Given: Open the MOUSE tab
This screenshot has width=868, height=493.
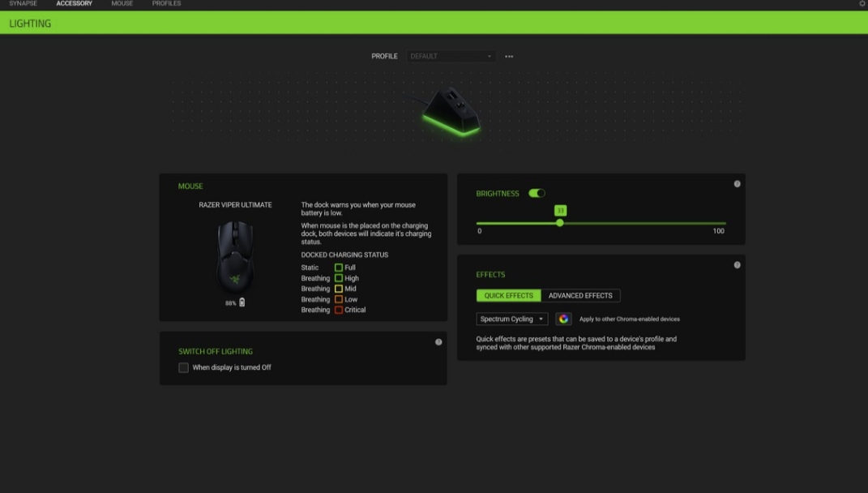Looking at the screenshot, I should [x=122, y=3].
